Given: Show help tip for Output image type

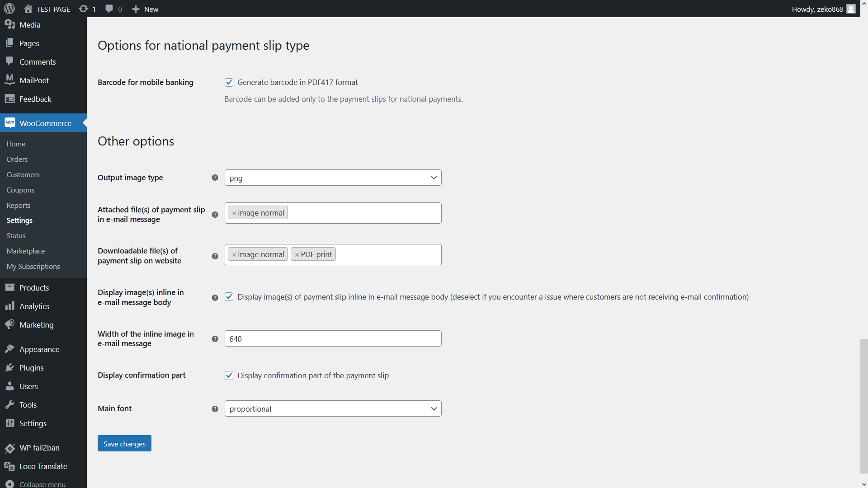Looking at the screenshot, I should coord(215,178).
